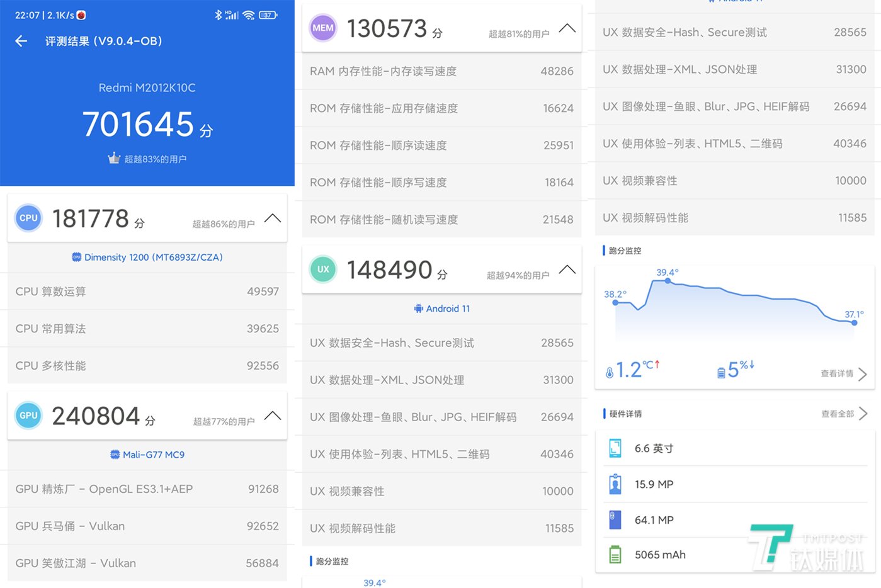Tap the round CPU badge icon
This screenshot has height=588, width=881.
click(28, 218)
